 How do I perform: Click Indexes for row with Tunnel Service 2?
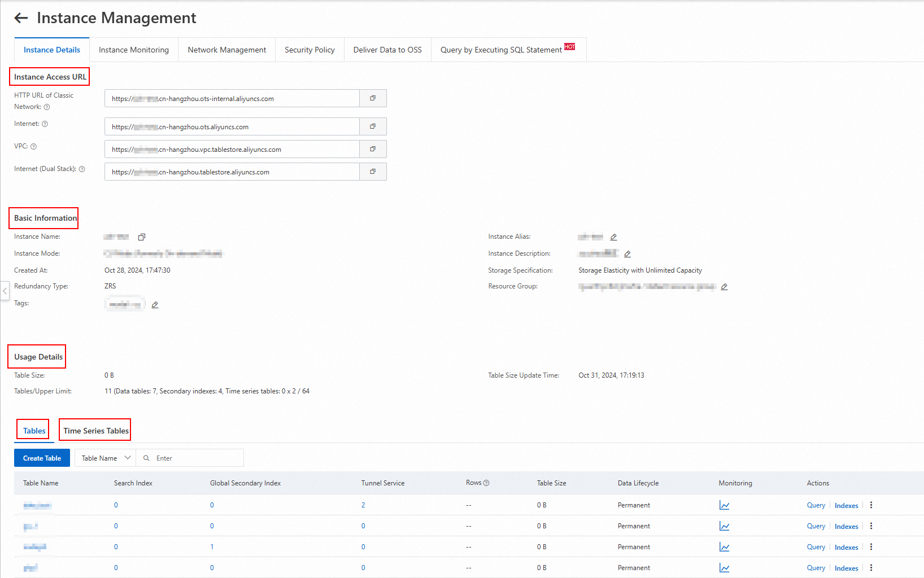(847, 506)
